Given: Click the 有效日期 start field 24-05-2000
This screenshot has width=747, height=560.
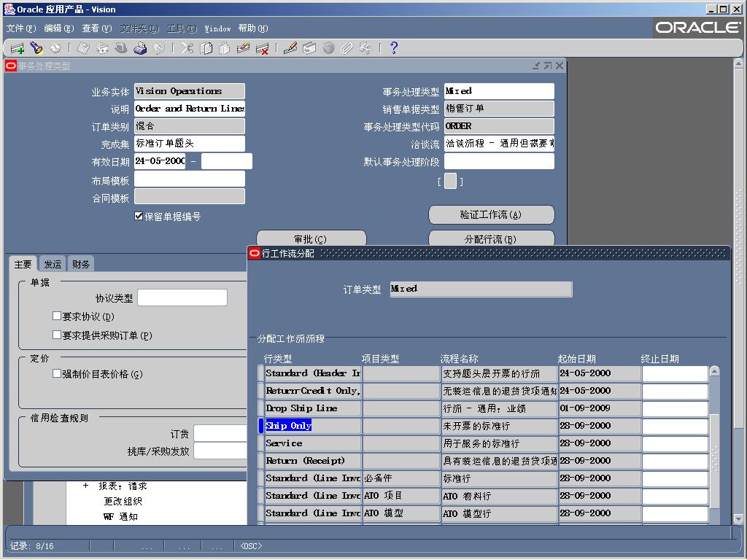Looking at the screenshot, I should pos(160,161).
